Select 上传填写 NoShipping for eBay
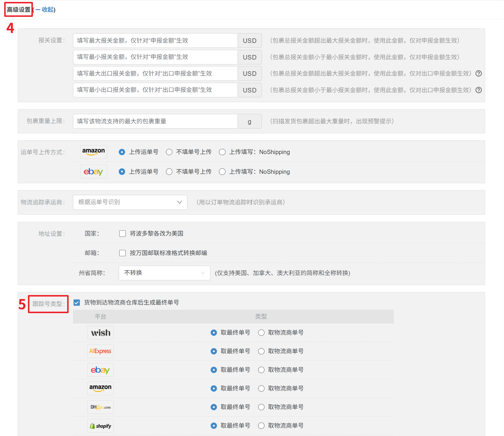 point(222,172)
